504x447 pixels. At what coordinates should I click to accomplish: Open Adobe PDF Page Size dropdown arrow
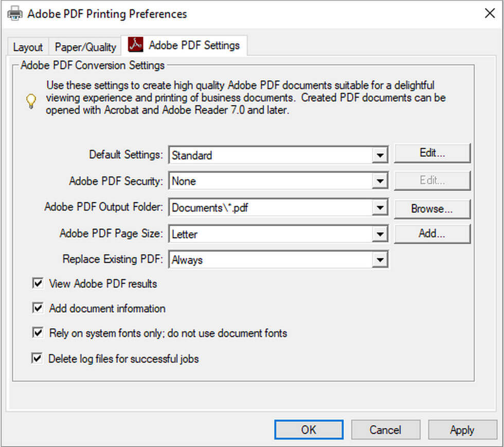click(x=380, y=234)
